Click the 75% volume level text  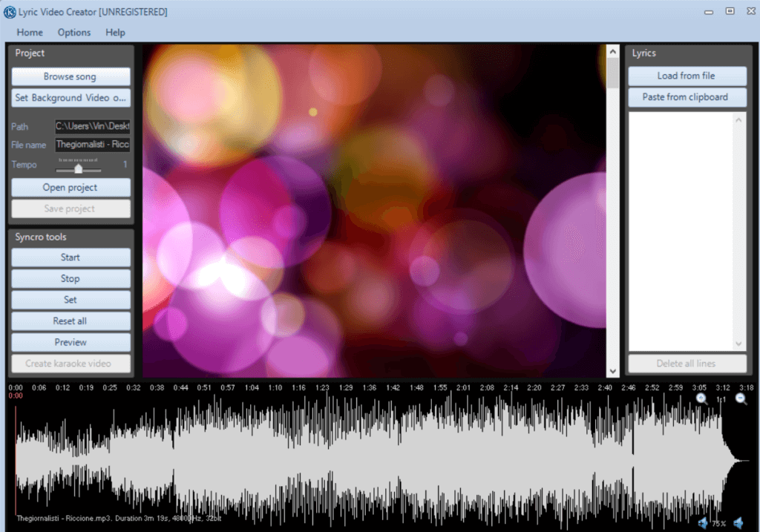pyautogui.click(x=719, y=524)
